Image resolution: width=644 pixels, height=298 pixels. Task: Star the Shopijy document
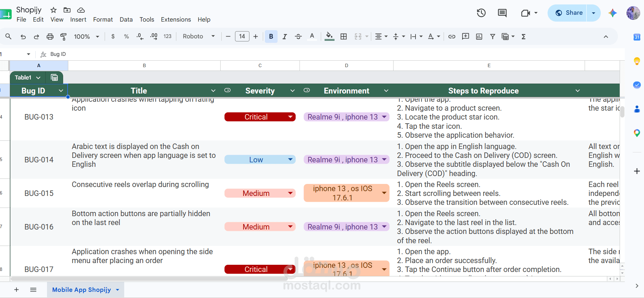pyautogui.click(x=54, y=10)
